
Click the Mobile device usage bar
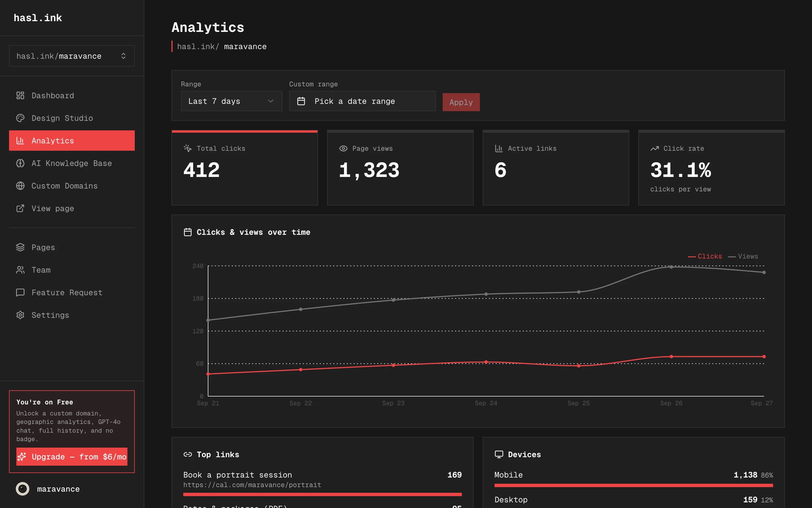634,485
